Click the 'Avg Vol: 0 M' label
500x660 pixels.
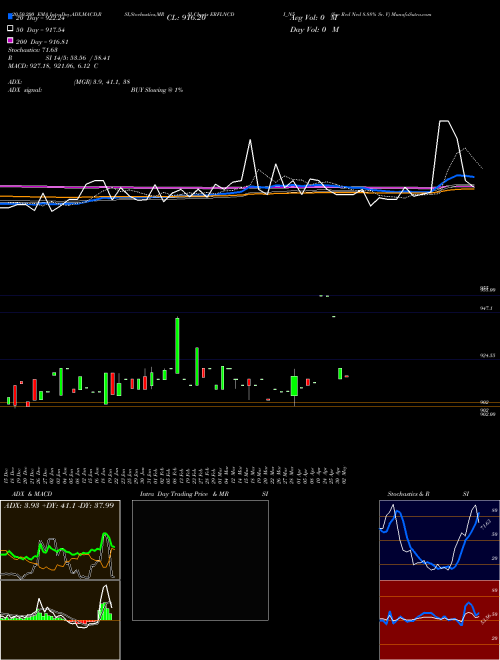[x=314, y=18]
